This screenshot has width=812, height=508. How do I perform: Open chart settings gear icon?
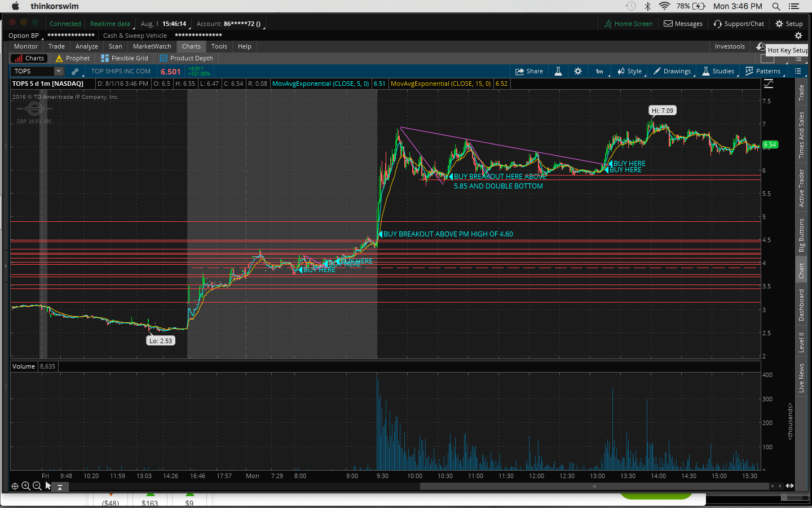coord(578,71)
